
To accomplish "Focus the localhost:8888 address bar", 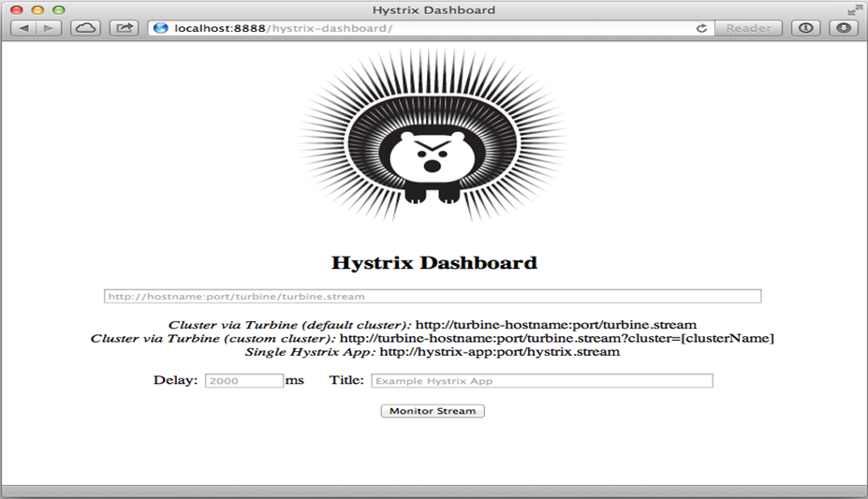I will click(432, 28).
